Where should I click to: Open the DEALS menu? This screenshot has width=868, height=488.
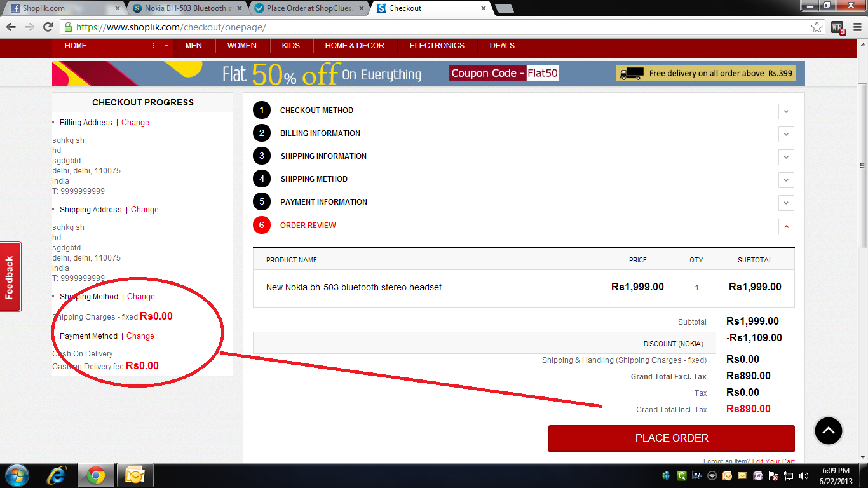point(502,46)
